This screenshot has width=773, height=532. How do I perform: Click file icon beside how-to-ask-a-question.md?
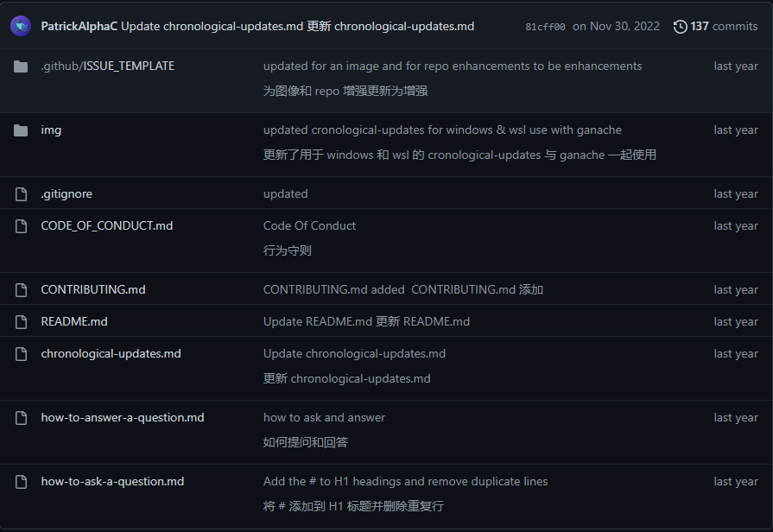[x=21, y=482]
